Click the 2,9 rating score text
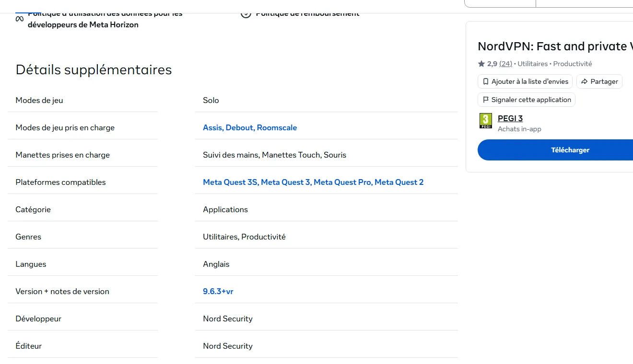 (x=492, y=64)
